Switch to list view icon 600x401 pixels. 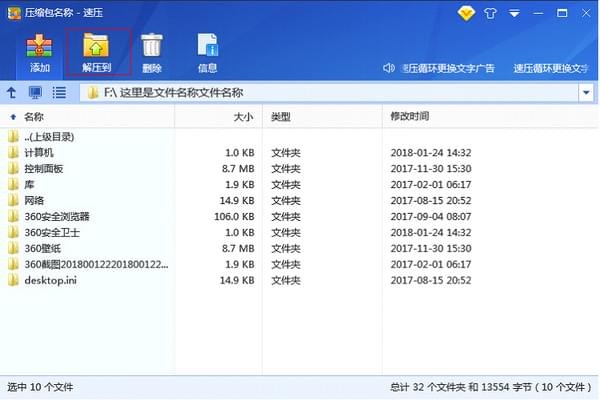tap(59, 92)
